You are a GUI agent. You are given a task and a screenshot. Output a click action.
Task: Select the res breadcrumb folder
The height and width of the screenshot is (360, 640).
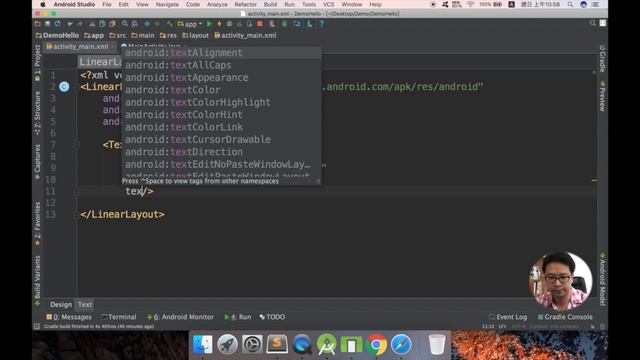168,36
